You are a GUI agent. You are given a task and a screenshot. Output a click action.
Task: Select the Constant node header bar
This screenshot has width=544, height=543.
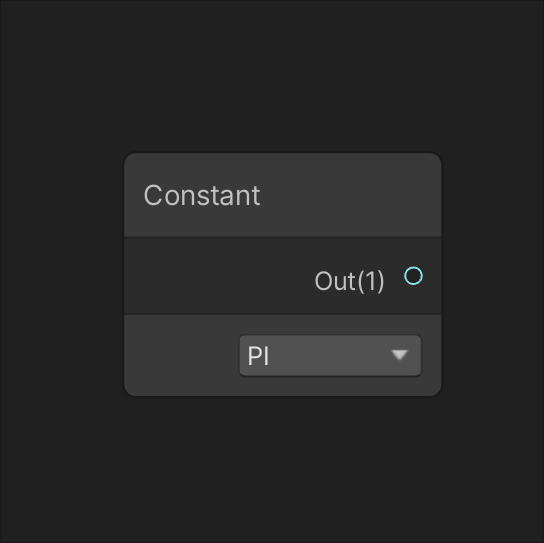[283, 195]
